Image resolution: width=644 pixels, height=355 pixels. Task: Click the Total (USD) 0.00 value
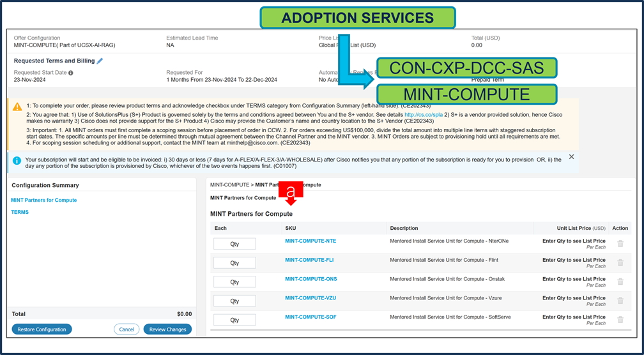[x=477, y=45]
